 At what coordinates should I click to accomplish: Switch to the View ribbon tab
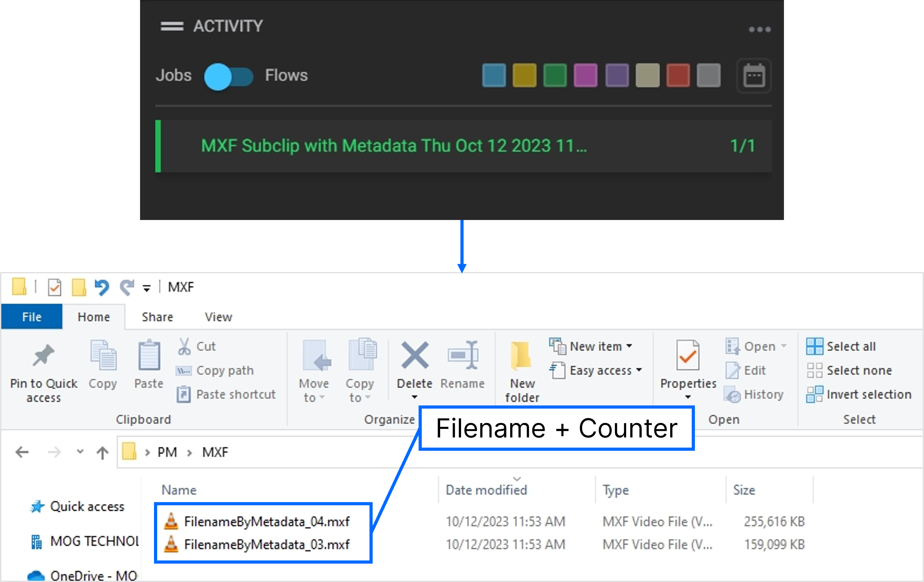click(x=218, y=317)
